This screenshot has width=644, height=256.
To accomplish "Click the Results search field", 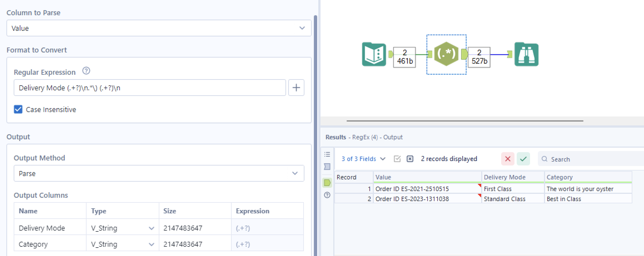I will (x=582, y=159).
